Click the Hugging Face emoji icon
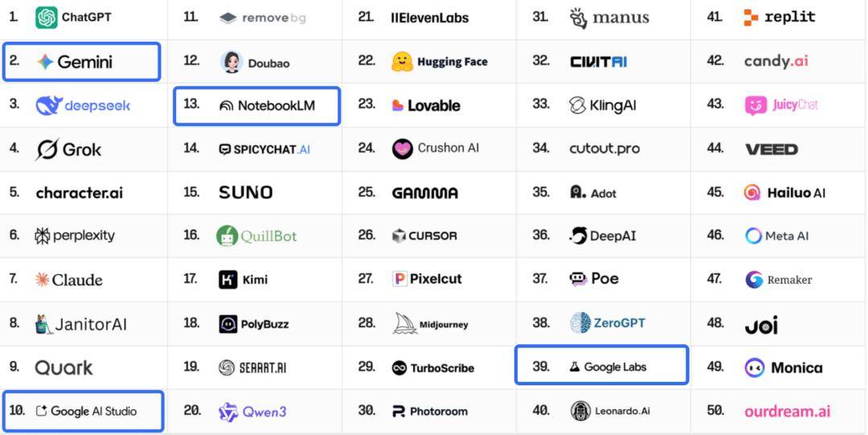The height and width of the screenshot is (435, 868). [x=402, y=62]
